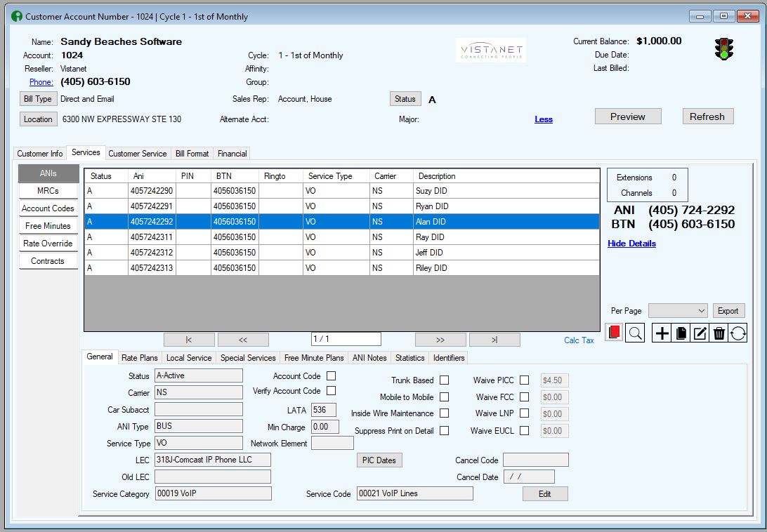Check Suppress Print on Detail
The width and height of the screenshot is (767, 532).
point(444,431)
